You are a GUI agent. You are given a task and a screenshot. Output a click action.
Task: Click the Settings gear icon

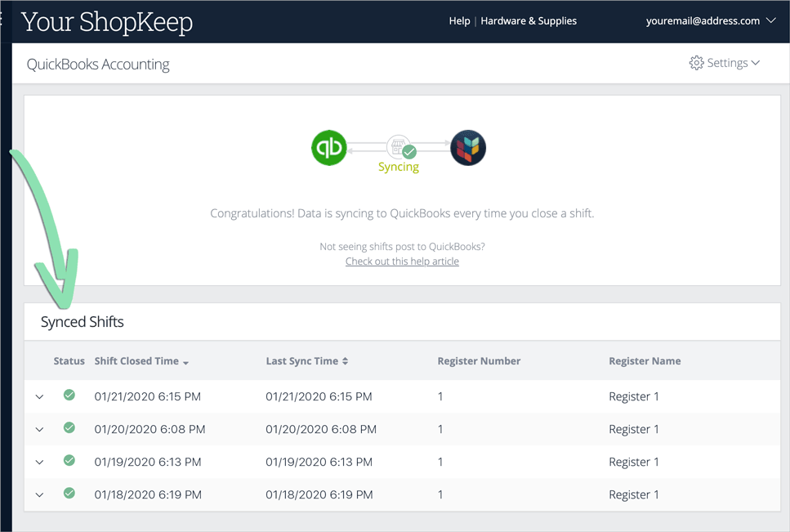pyautogui.click(x=696, y=63)
